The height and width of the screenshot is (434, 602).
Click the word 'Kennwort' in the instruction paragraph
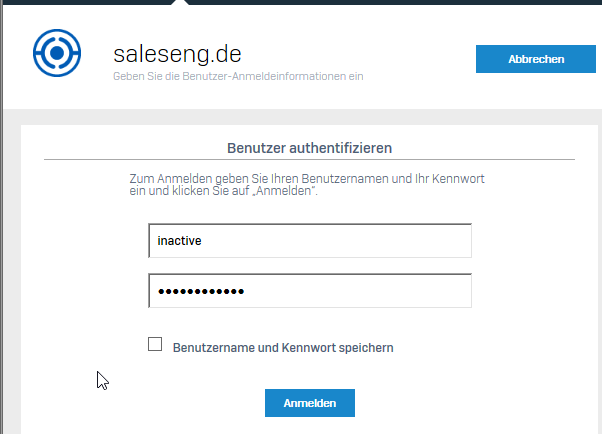pyautogui.click(x=458, y=179)
